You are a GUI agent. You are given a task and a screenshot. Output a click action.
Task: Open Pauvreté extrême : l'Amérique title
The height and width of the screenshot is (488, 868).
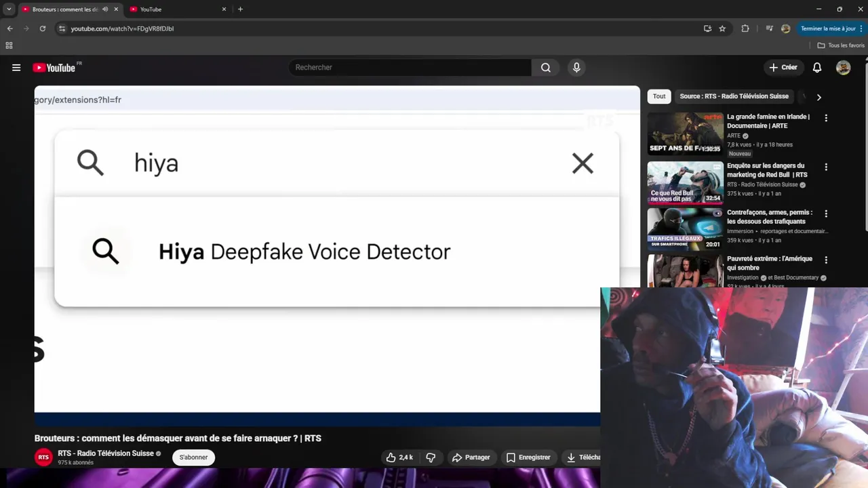coord(769,264)
